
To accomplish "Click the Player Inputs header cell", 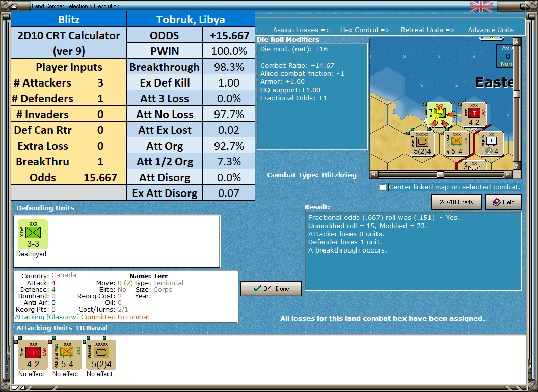I will coord(69,67).
